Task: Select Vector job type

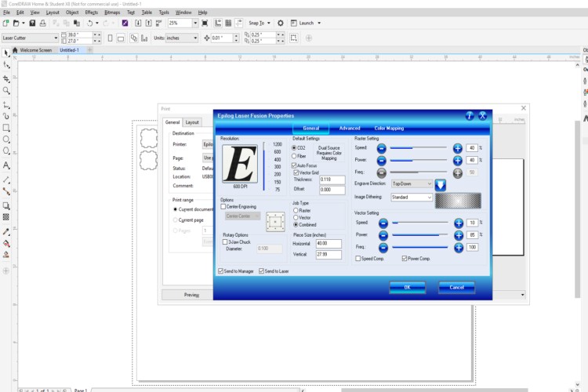Action: [296, 218]
